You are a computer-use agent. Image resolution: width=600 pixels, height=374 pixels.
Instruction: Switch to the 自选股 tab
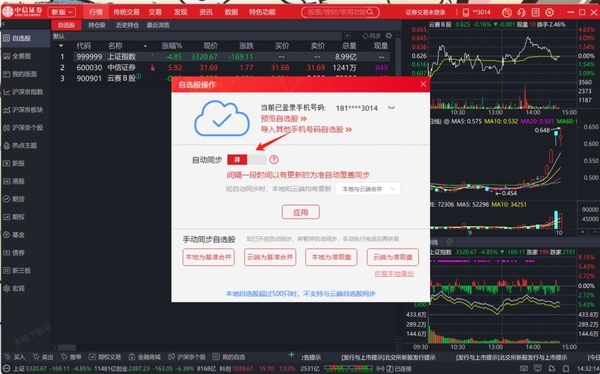66,25
